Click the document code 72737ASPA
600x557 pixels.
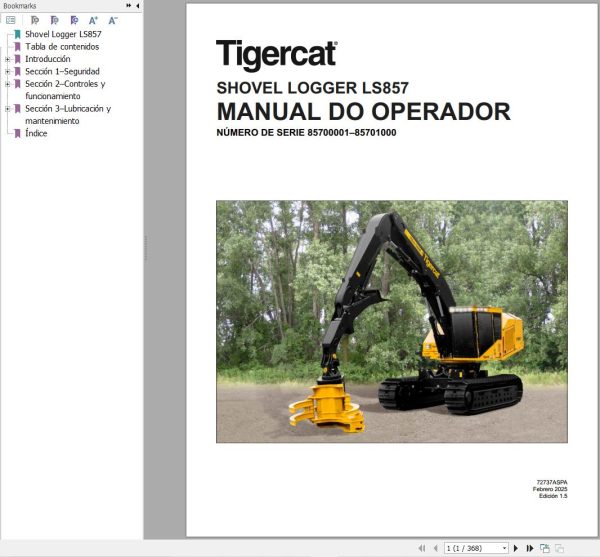tap(552, 482)
